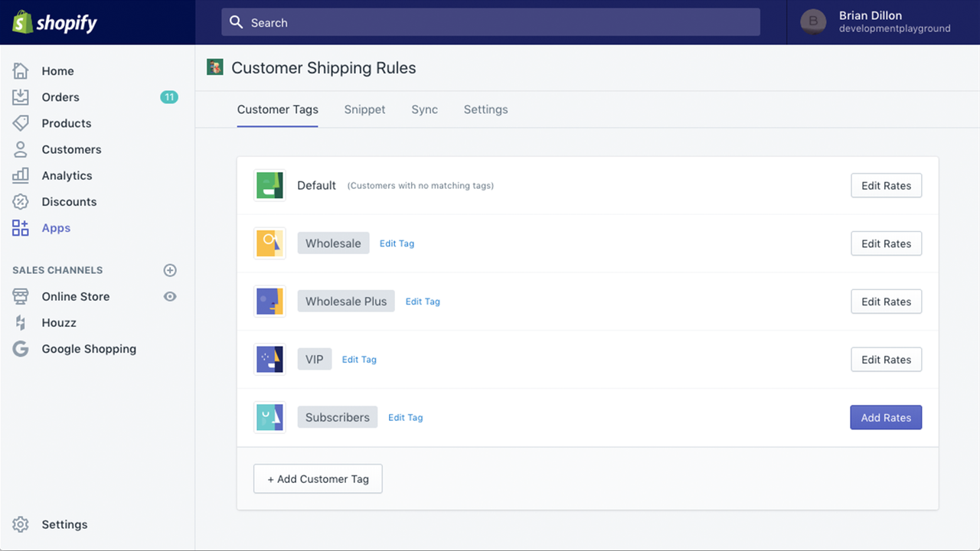Go to Products page
Viewport: 980px width, 551px height.
point(67,123)
